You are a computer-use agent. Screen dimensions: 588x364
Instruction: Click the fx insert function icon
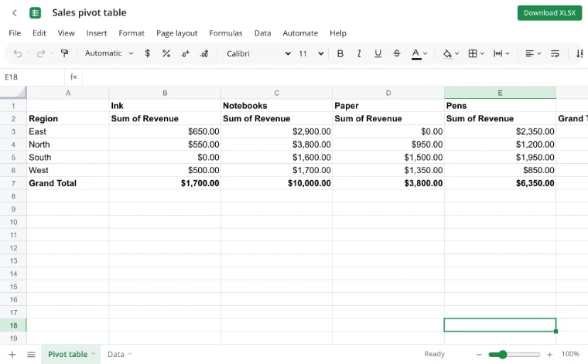73,77
